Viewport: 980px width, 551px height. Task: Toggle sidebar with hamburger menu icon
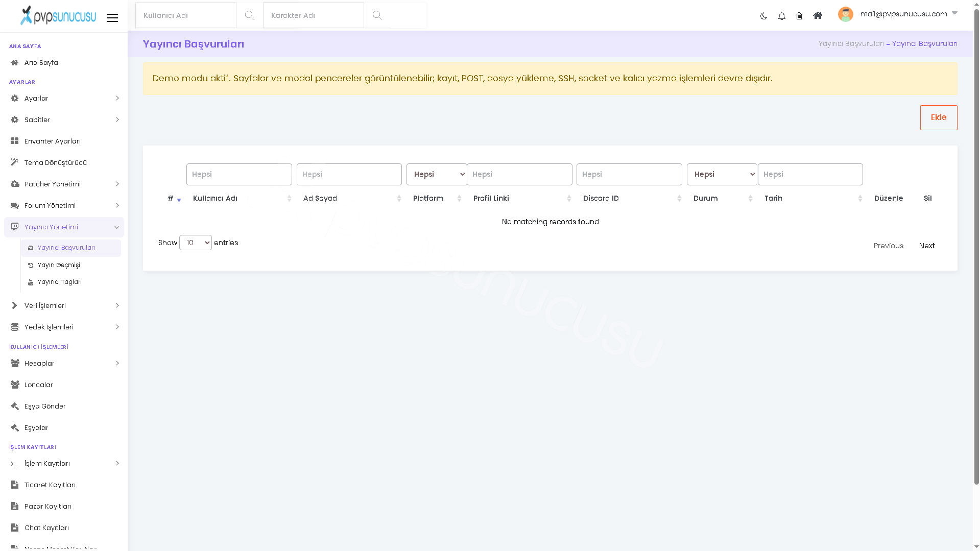(112, 18)
